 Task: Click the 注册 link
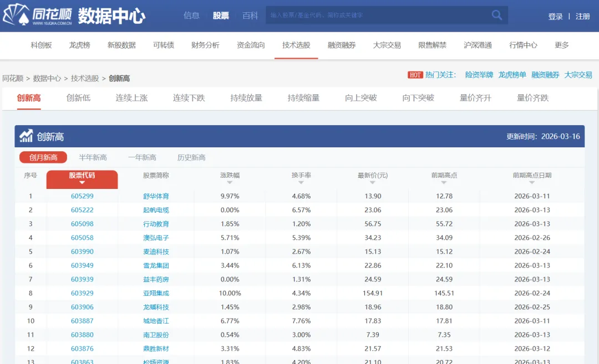tap(582, 17)
